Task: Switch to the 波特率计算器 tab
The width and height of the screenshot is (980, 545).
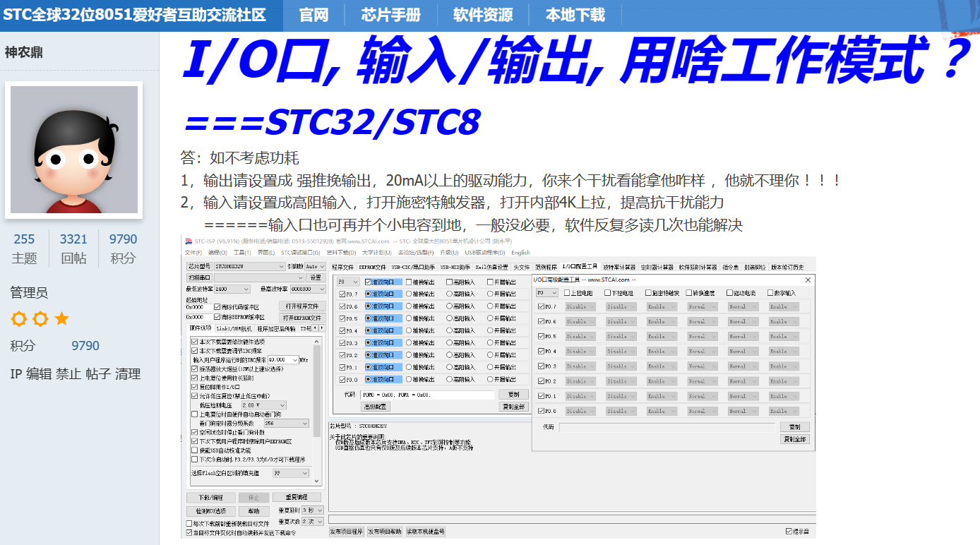Action: coord(619,268)
